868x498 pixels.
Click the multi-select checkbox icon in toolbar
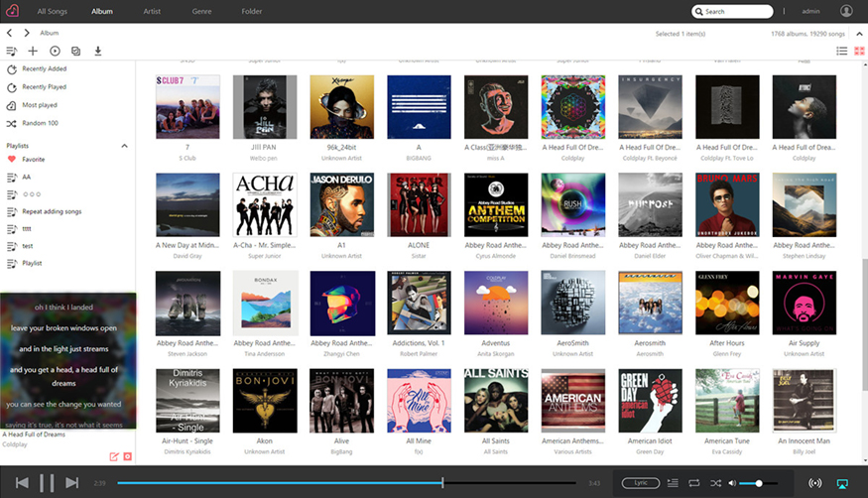pyautogui.click(x=75, y=51)
